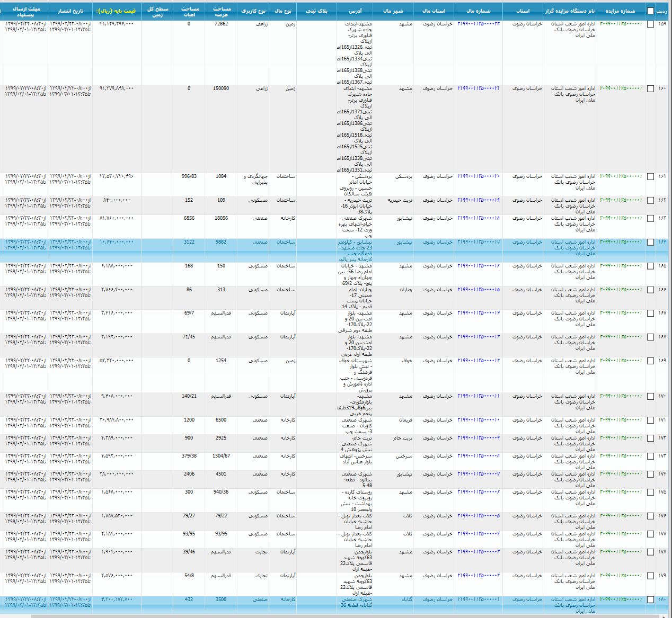Viewport: 672px width, 618px height.
Task: Click the تاریخ انتشار column header
Action: [70, 11]
